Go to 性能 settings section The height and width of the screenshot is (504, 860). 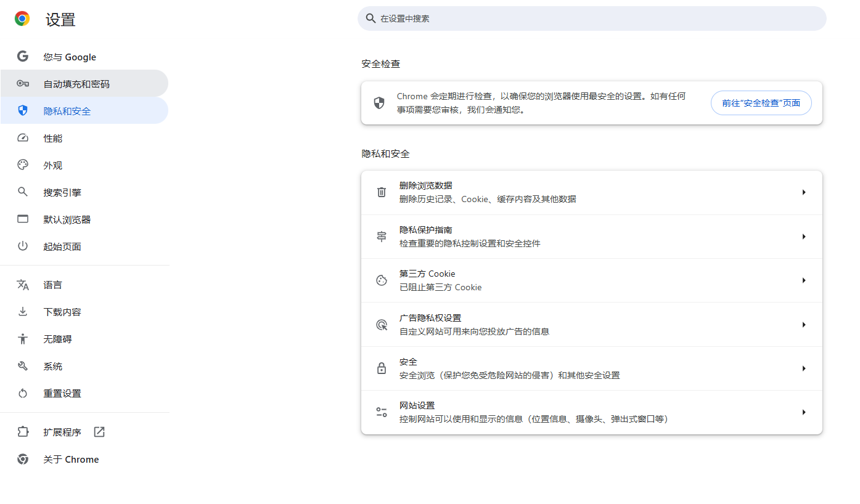[x=84, y=138]
